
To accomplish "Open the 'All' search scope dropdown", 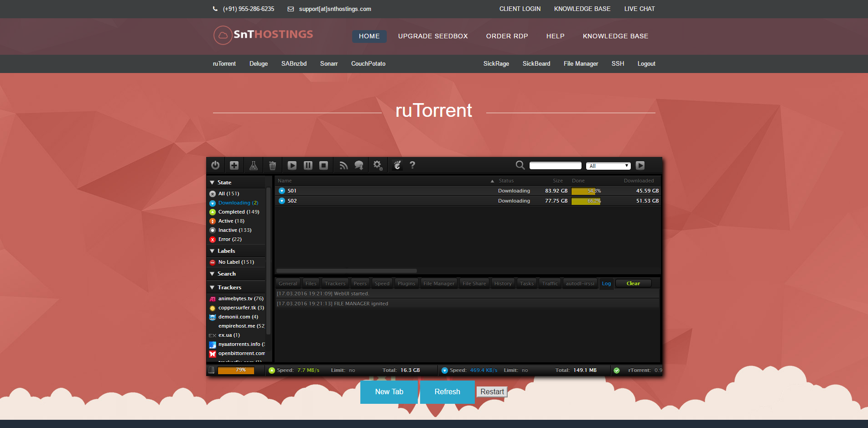I will pos(608,166).
